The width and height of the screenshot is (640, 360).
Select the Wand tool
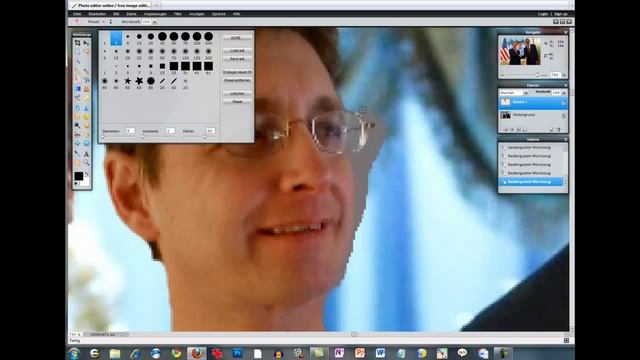click(x=78, y=62)
